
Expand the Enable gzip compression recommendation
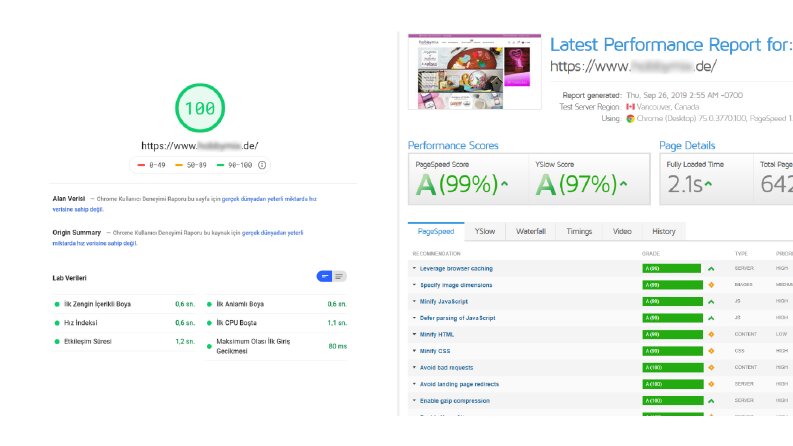tap(414, 400)
